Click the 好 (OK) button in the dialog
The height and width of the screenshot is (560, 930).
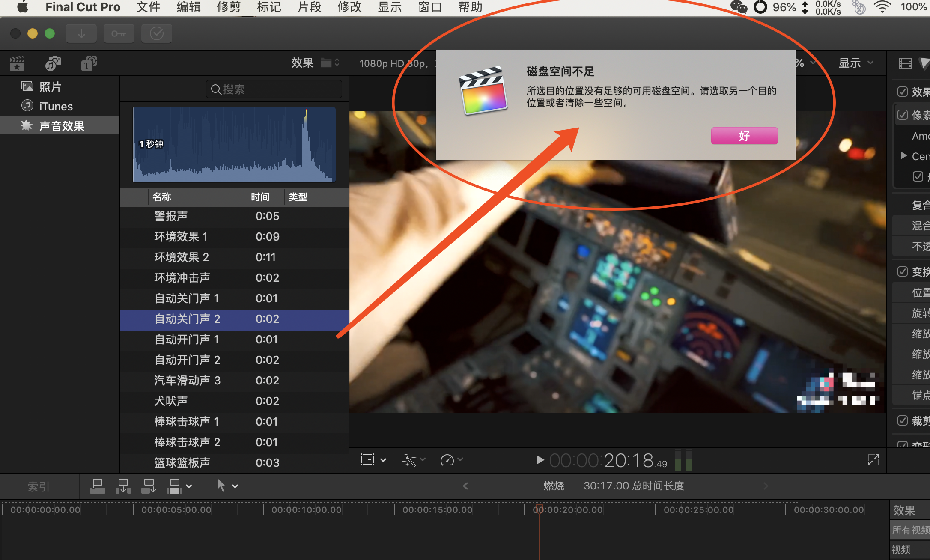(x=744, y=136)
